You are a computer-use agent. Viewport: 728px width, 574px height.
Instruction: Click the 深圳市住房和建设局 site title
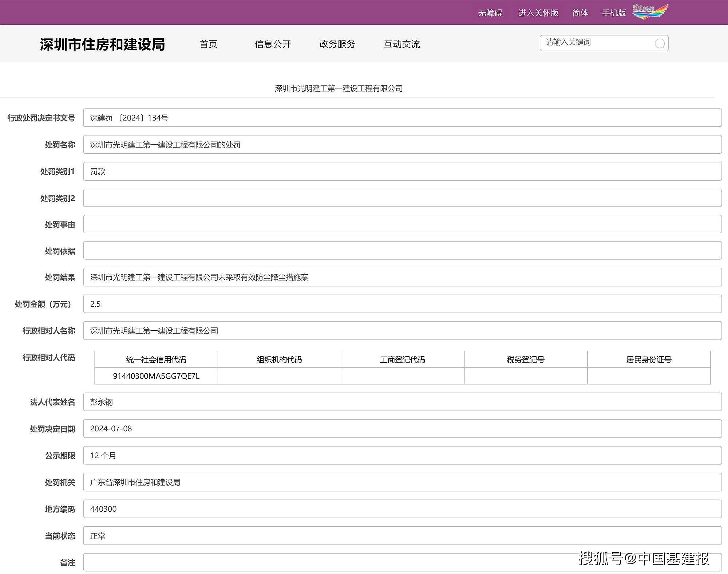click(x=102, y=44)
